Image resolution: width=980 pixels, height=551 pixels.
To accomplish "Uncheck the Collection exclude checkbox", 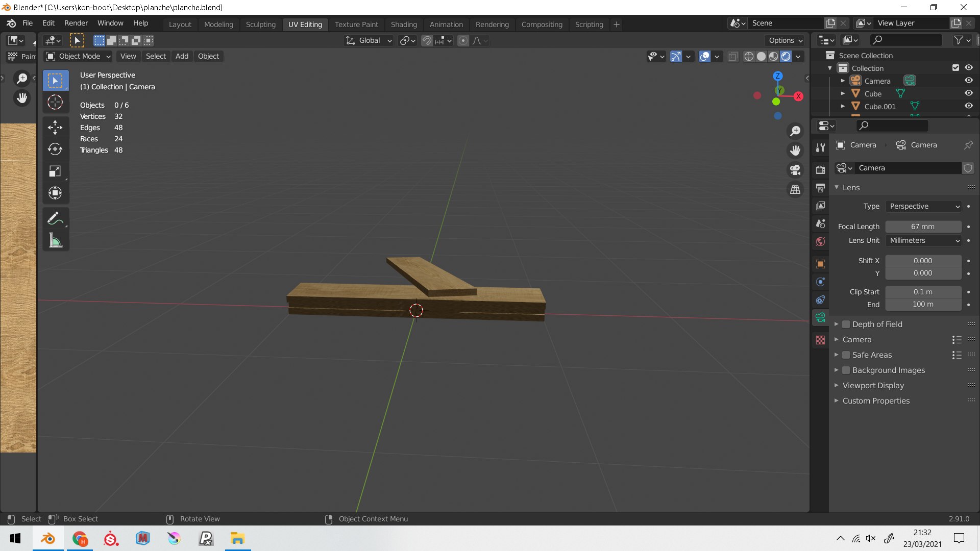I will coord(955,68).
